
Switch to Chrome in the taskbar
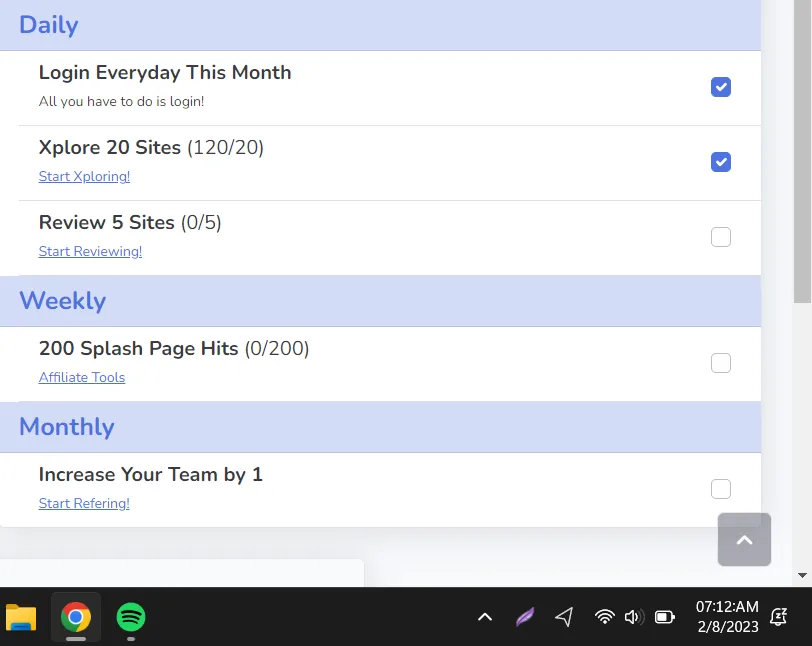76,617
